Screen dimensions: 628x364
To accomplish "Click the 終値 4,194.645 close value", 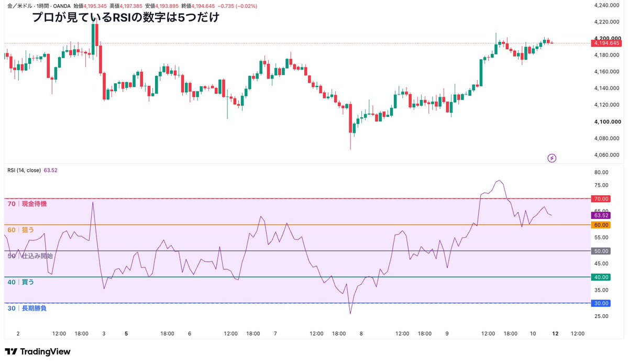I will click(x=197, y=6).
